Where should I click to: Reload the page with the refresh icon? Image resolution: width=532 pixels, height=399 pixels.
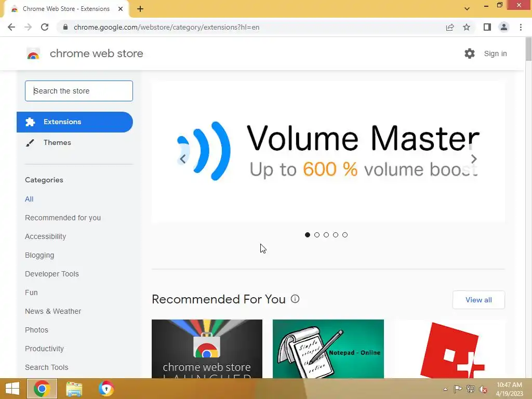coord(45,27)
